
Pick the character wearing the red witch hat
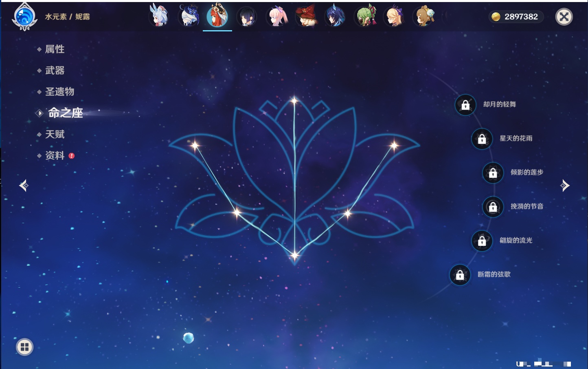click(x=306, y=16)
